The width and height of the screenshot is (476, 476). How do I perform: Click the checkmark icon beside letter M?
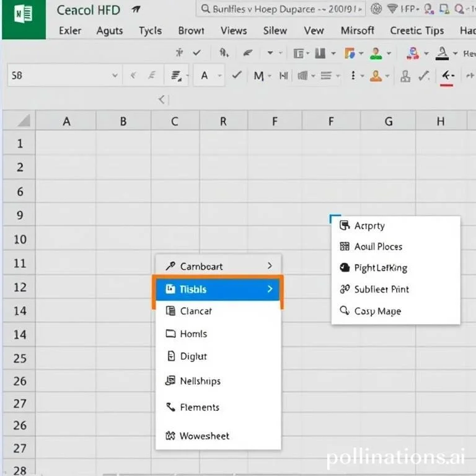click(236, 76)
